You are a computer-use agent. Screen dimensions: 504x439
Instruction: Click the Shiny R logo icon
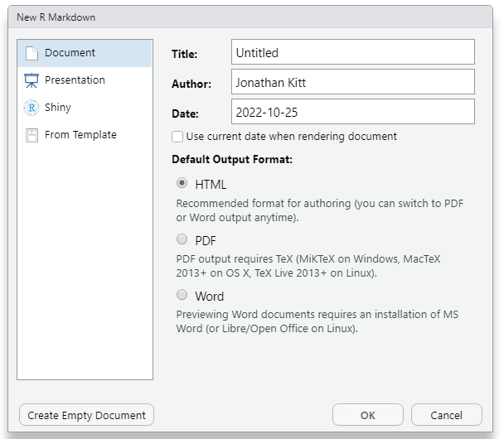click(31, 108)
